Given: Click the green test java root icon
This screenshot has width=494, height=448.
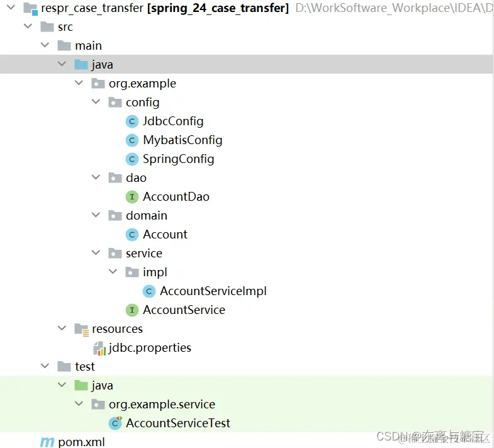Looking at the screenshot, I should (81, 386).
